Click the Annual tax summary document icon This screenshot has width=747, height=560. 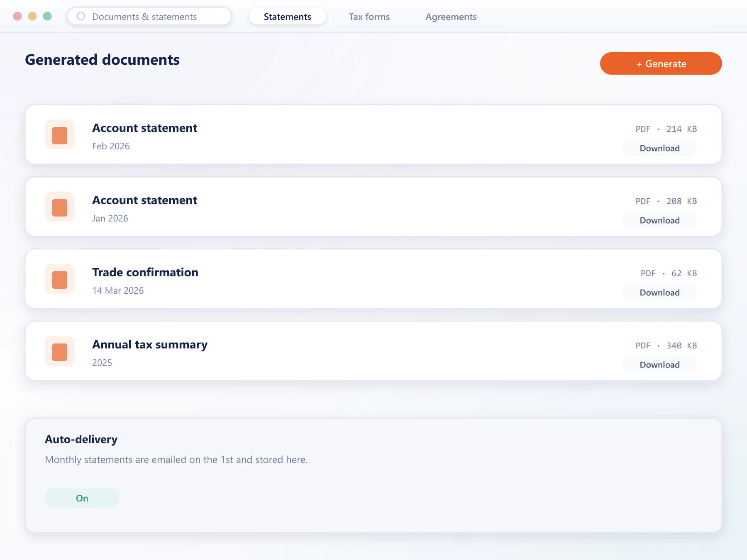point(60,351)
